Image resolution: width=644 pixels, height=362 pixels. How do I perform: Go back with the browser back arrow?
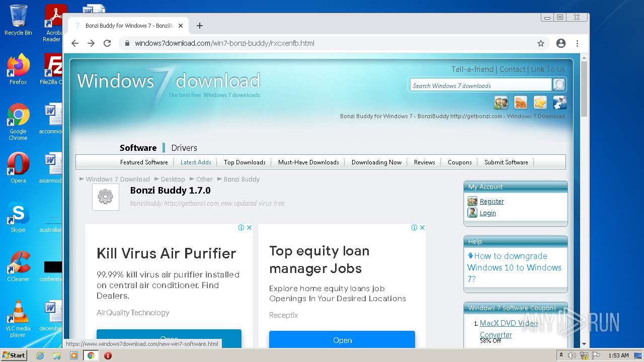click(x=75, y=43)
